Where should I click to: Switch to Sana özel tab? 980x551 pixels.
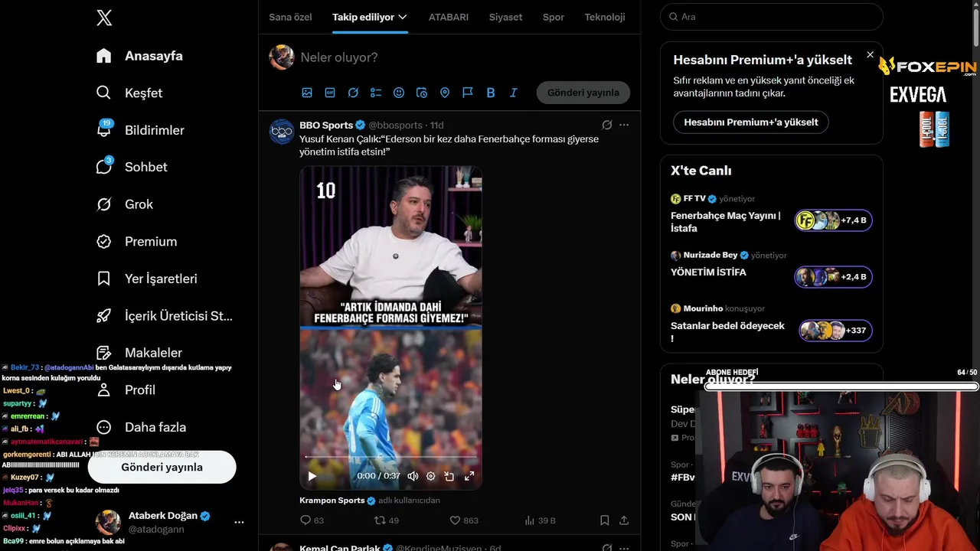pyautogui.click(x=290, y=17)
